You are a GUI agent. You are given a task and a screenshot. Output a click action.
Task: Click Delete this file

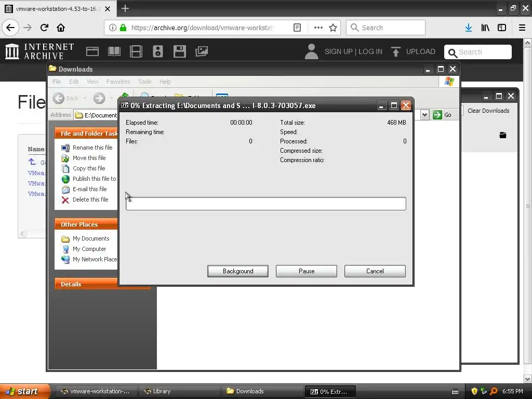pyautogui.click(x=90, y=199)
